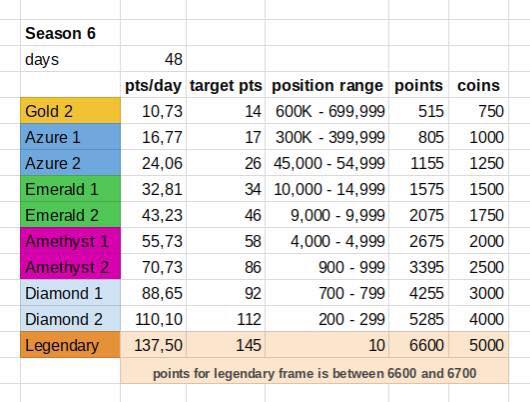Viewport: 530px width, 402px height.
Task: Select the yellow Gold 2 tier cell
Action: point(70,111)
